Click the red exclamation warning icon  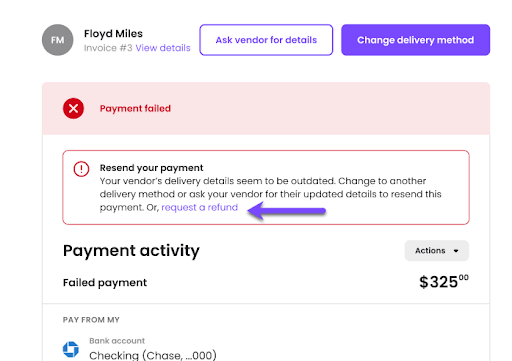point(81,169)
